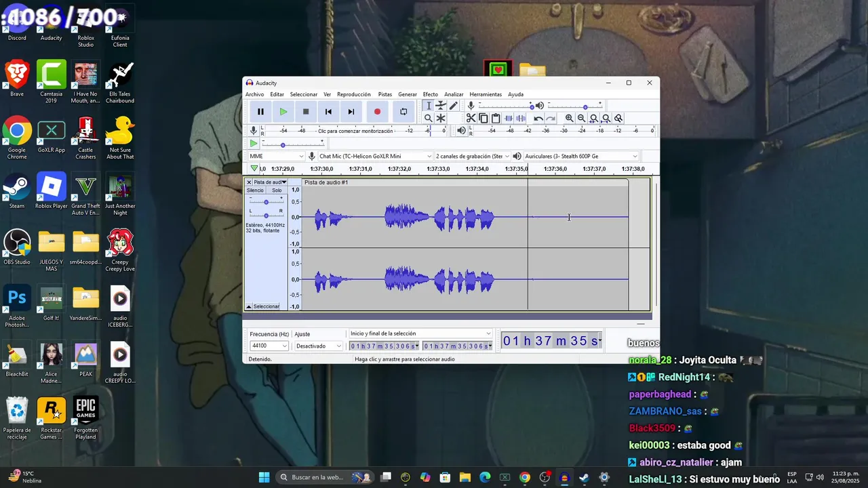Select the Draw pencil tool
This screenshot has width=868, height=488.
coord(454,106)
